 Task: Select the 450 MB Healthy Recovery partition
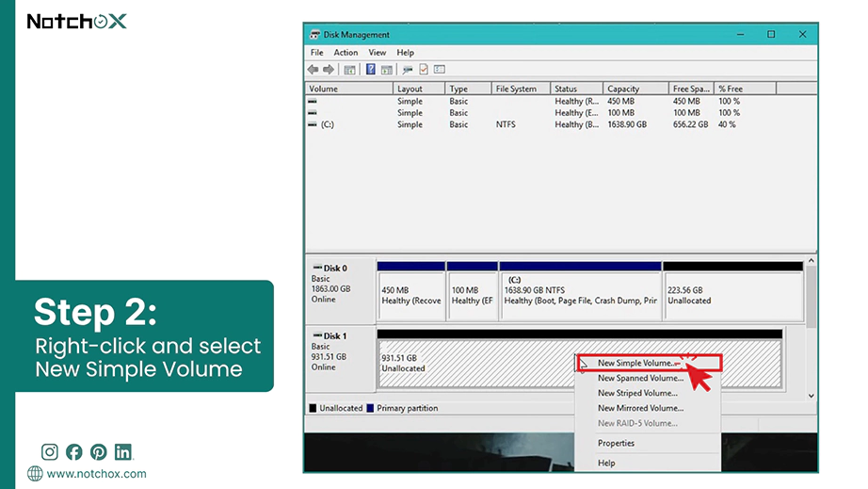pos(411,291)
